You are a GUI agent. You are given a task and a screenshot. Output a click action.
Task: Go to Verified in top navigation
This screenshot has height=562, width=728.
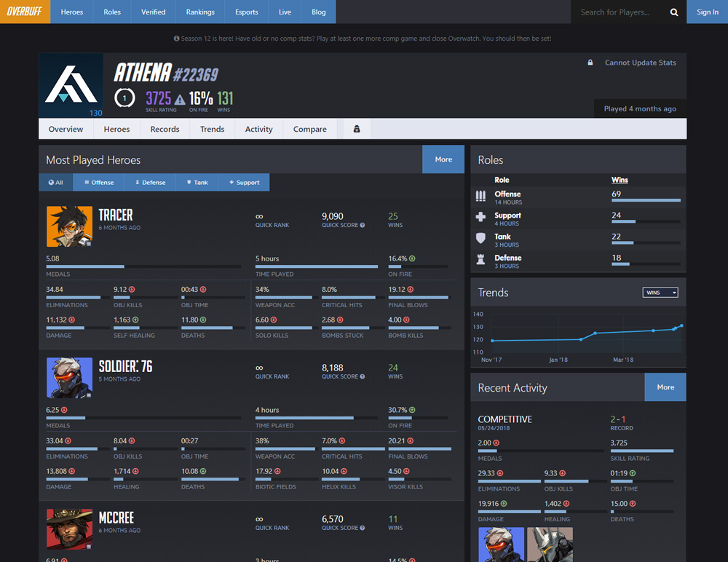coord(153,12)
